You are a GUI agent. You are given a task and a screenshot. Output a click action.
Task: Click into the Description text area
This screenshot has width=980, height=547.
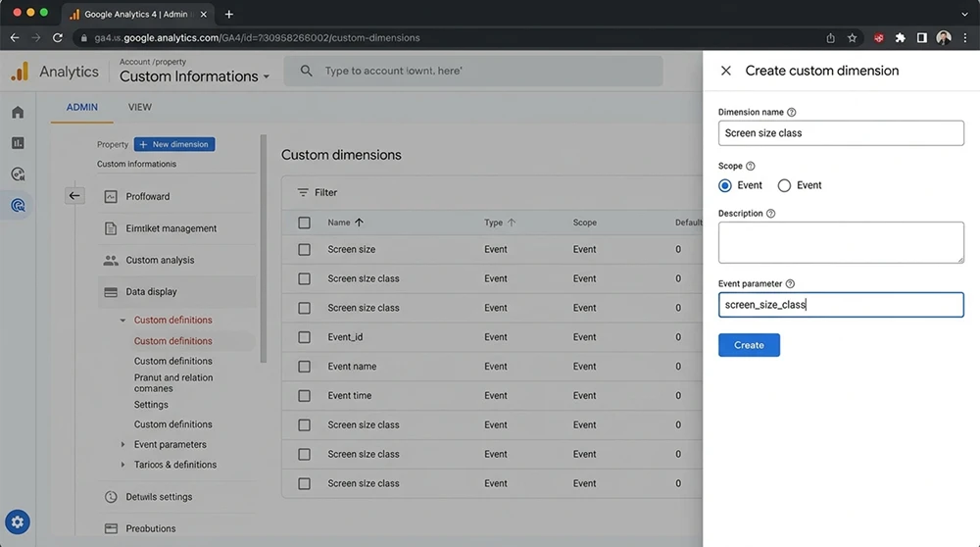(841, 242)
